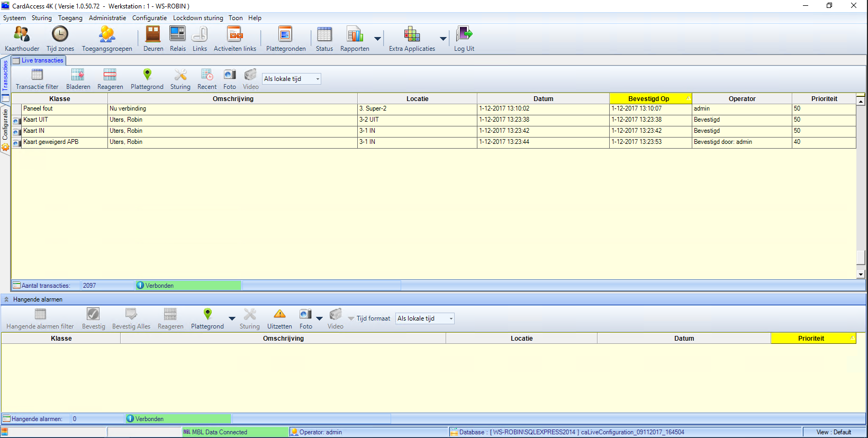868x438 pixels.
Task: Select the Kaart geweigerd APB row
Action: coord(433,142)
